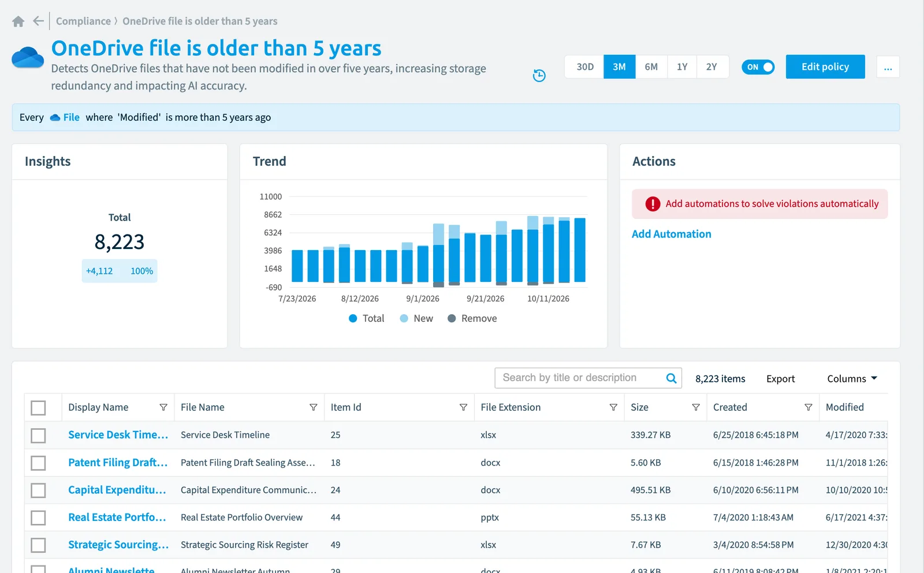
Task: Open Item Id column filter icon
Action: pos(463,407)
